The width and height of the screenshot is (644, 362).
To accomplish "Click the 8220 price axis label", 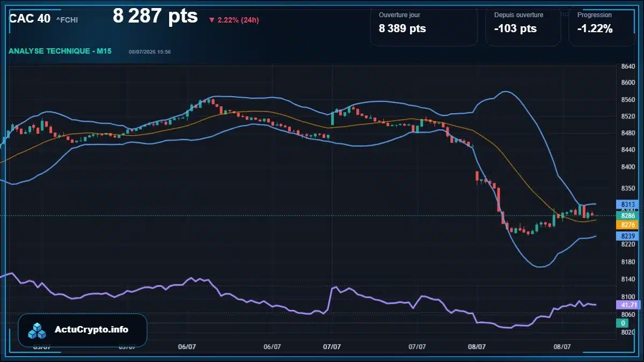I will [627, 244].
